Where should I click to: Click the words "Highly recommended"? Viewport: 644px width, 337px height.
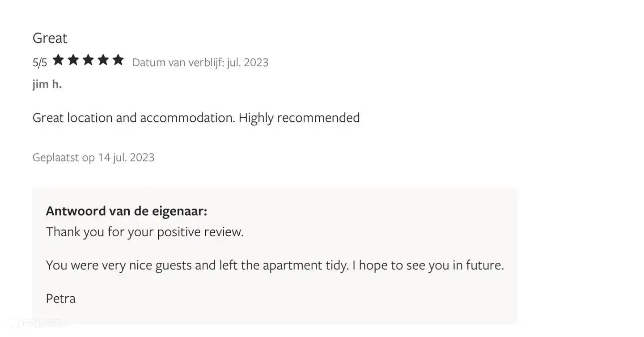tap(299, 118)
